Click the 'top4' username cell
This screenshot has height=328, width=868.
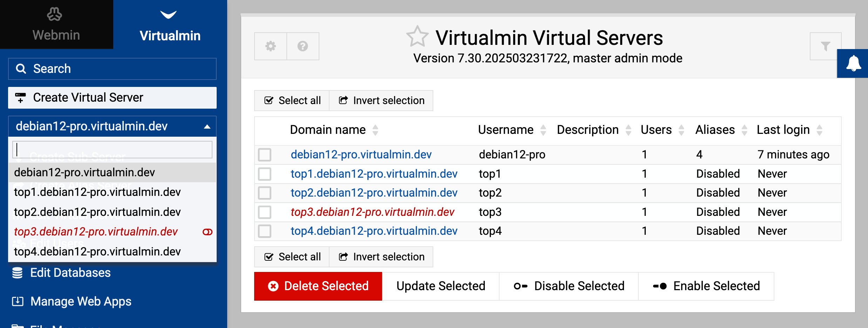pyautogui.click(x=490, y=231)
